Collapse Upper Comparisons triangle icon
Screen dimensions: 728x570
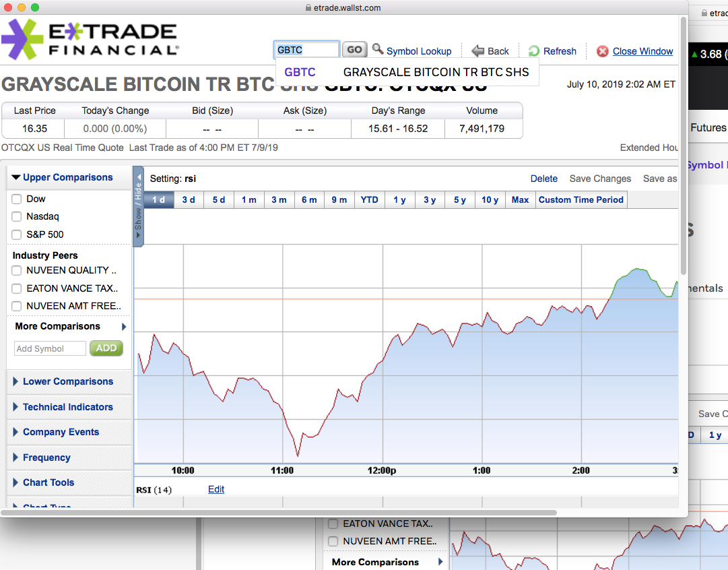pyautogui.click(x=15, y=177)
